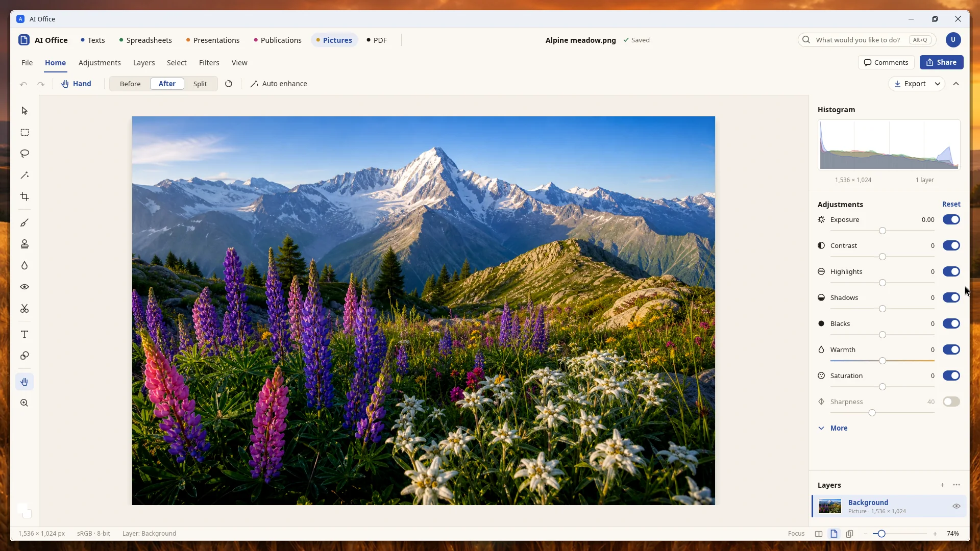Enable the Sharpness toggle
This screenshot has height=551, width=980.
click(951, 402)
